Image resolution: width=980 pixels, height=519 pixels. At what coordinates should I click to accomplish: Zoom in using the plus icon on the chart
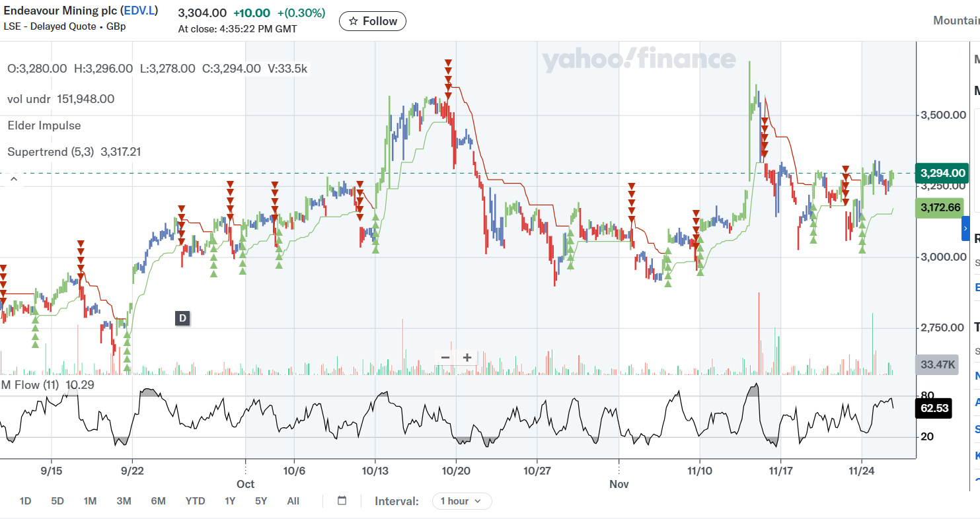tap(467, 357)
